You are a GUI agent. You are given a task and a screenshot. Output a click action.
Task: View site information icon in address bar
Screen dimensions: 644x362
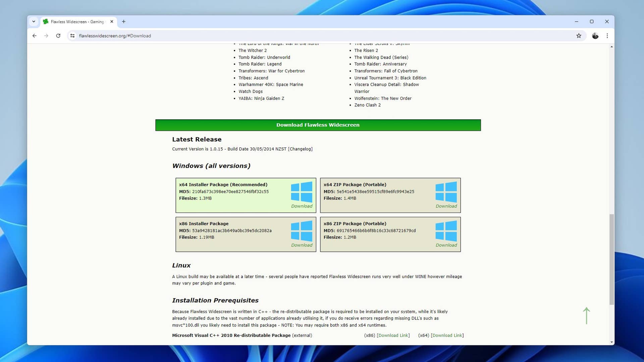point(72,36)
